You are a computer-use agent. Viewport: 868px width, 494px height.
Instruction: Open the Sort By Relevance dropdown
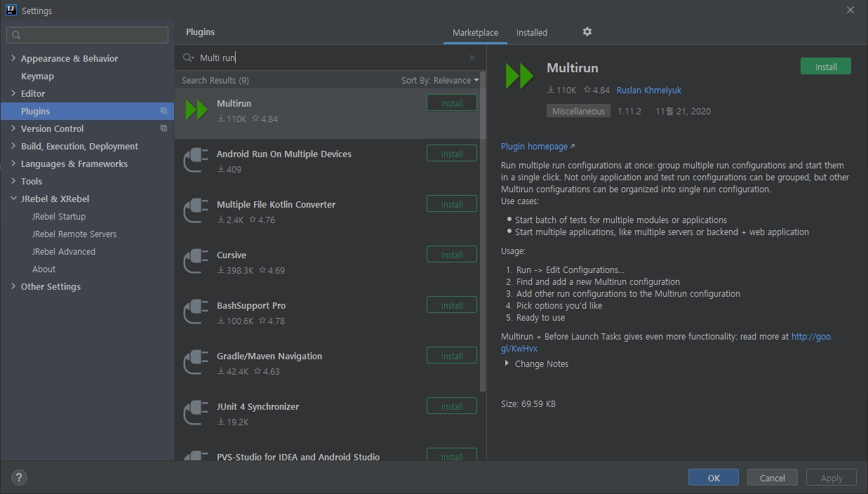pyautogui.click(x=440, y=80)
